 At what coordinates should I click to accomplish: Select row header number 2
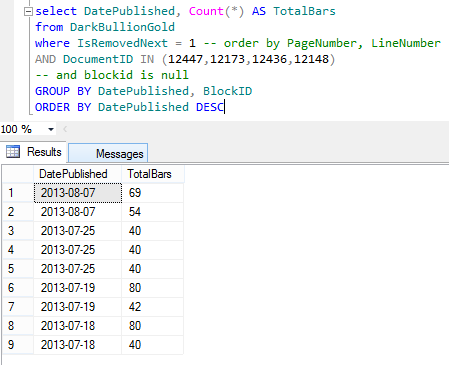18,212
